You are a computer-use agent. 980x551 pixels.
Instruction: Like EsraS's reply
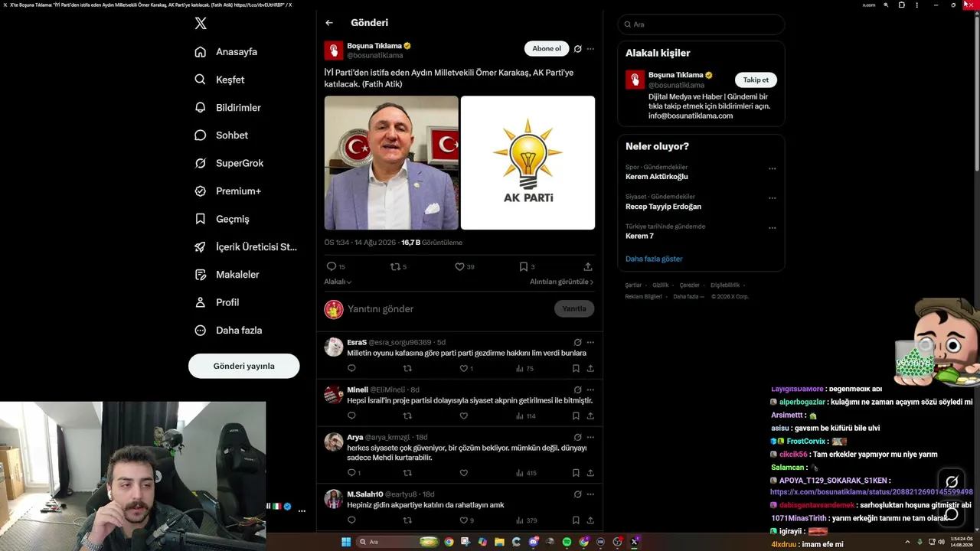(x=463, y=368)
